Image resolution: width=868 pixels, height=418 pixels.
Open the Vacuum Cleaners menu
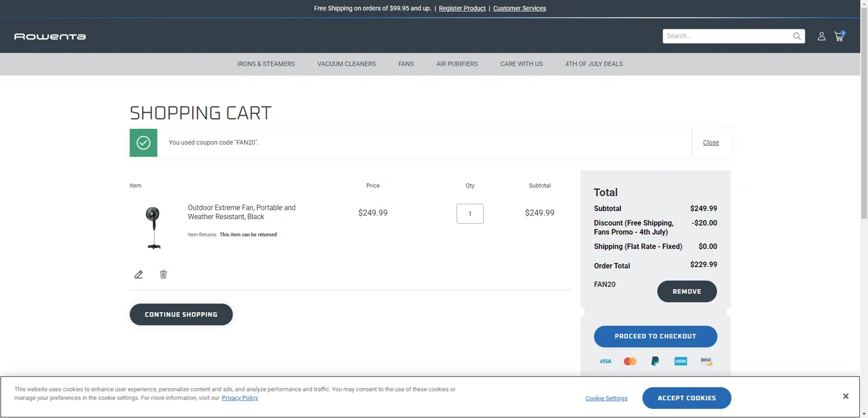(347, 64)
